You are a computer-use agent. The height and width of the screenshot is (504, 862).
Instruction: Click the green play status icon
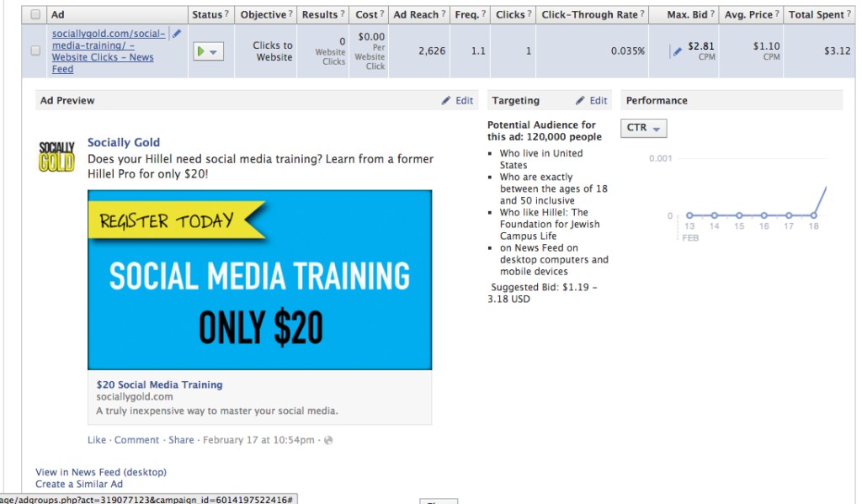click(200, 51)
